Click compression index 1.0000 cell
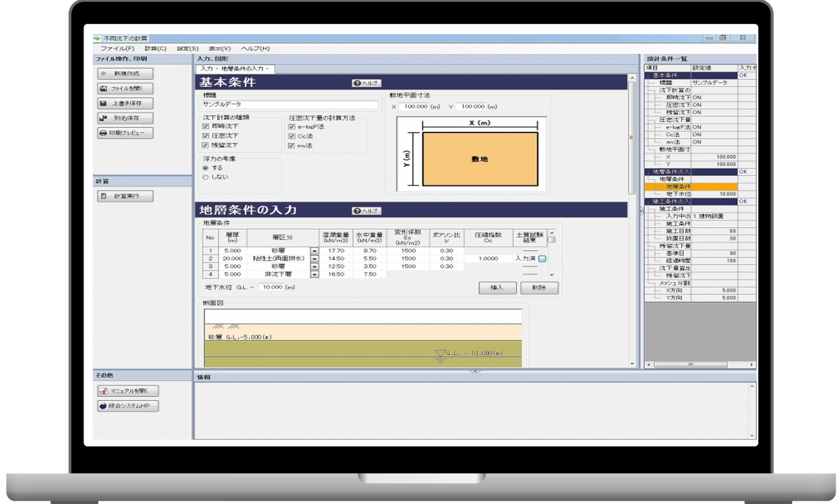Image resolution: width=838 pixels, height=504 pixels. (488, 258)
